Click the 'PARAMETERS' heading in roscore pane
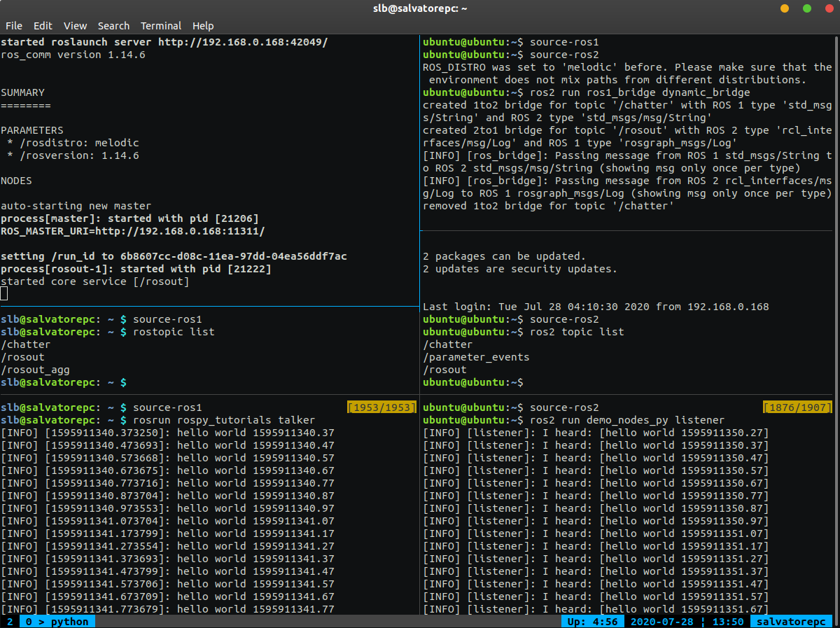The image size is (840, 628). click(x=32, y=130)
